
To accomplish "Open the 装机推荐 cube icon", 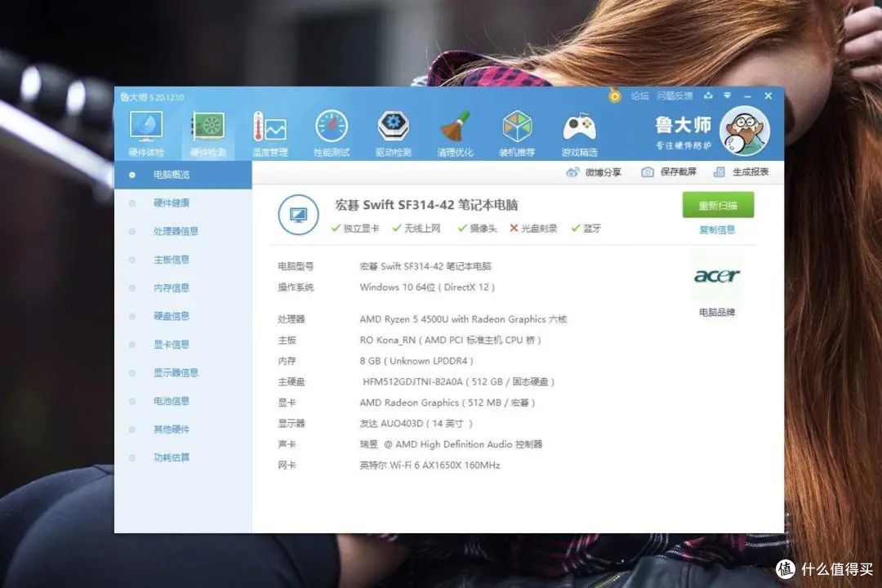I will coord(517,134).
